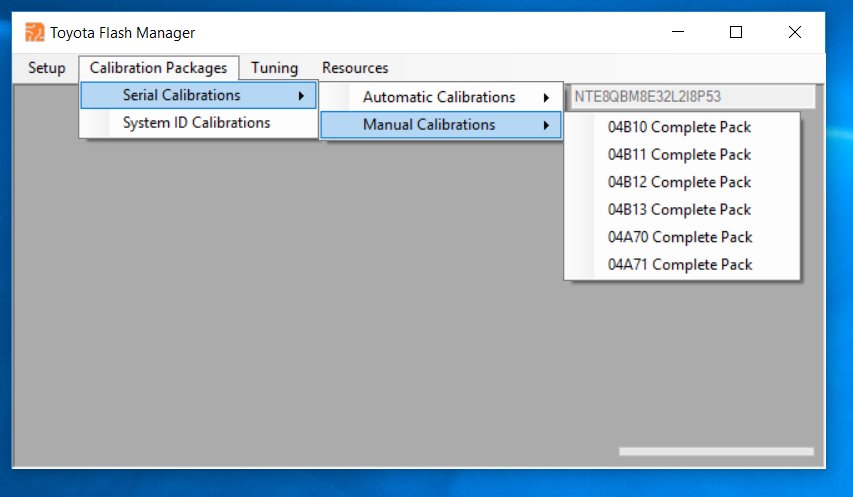Maximize the Toyota Flash Manager window
Viewport: 853px width, 497px height.
point(736,32)
